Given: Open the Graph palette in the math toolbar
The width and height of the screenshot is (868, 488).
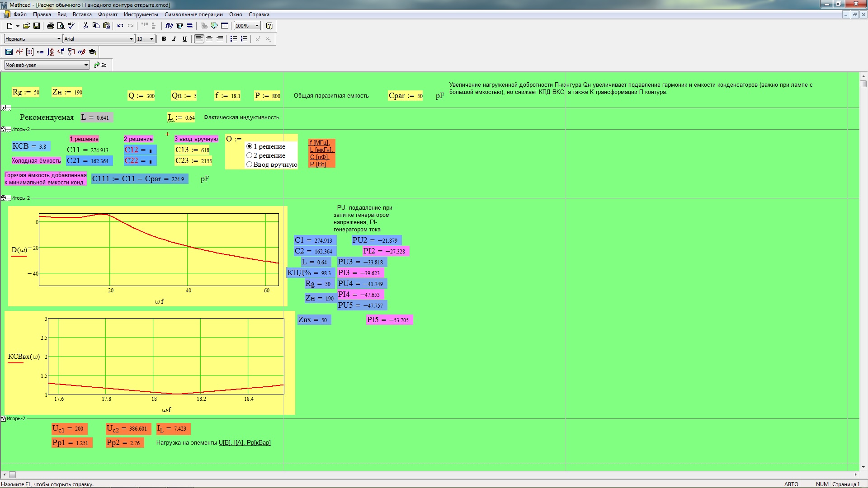Looking at the screenshot, I should (x=19, y=52).
